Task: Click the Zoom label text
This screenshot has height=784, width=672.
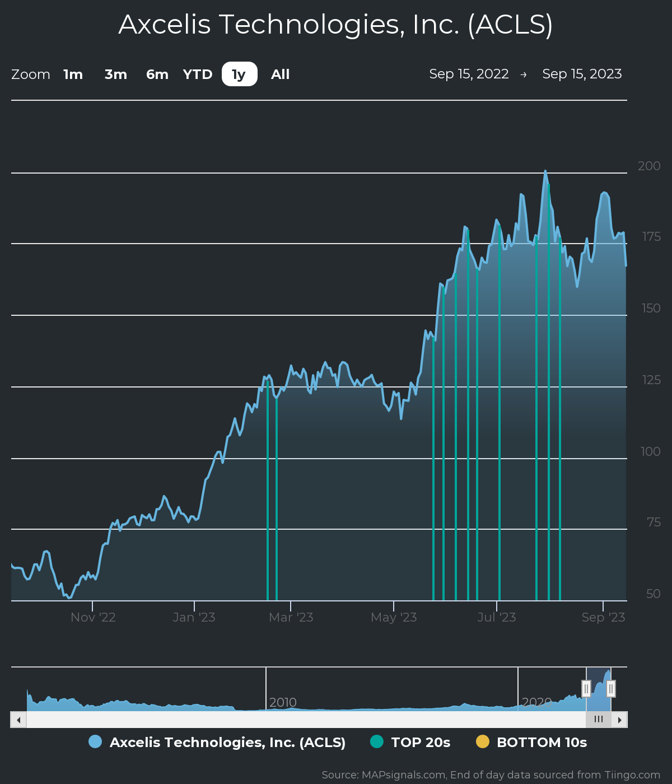Action: click(31, 74)
